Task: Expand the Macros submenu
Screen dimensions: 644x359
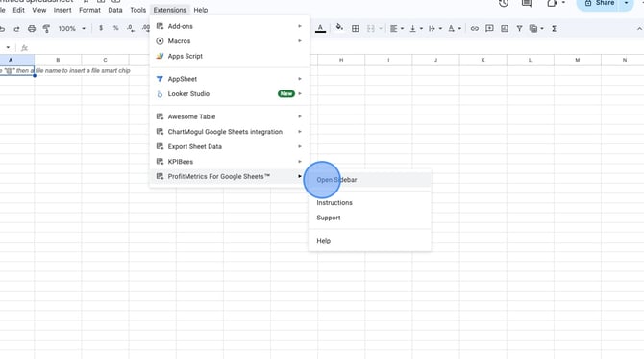Action: point(229,41)
